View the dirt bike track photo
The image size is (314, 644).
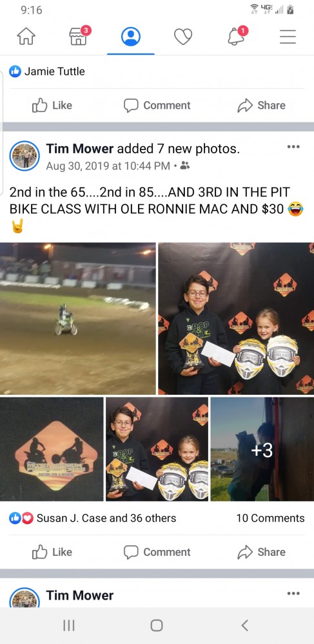coord(77,318)
